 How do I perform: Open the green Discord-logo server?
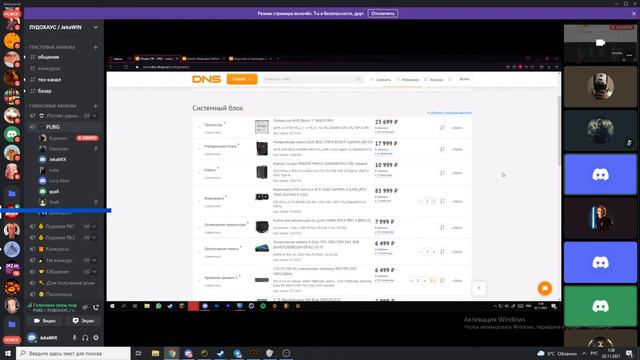12,134
